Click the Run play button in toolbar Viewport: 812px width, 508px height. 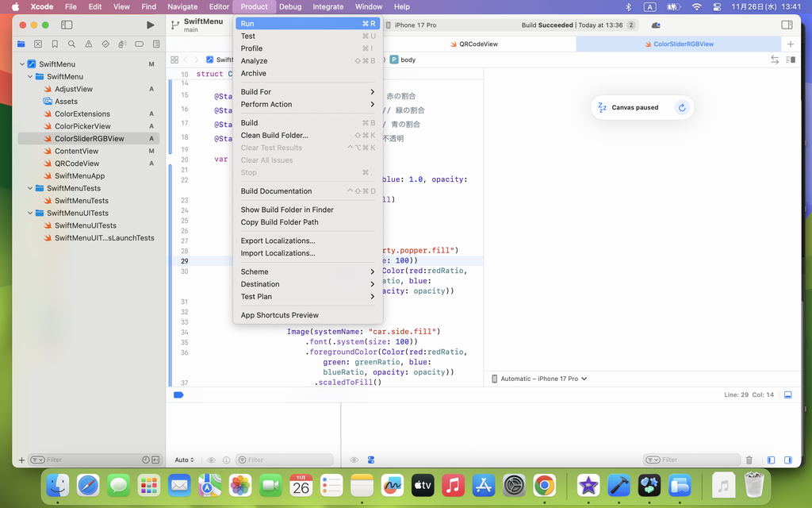coord(151,25)
